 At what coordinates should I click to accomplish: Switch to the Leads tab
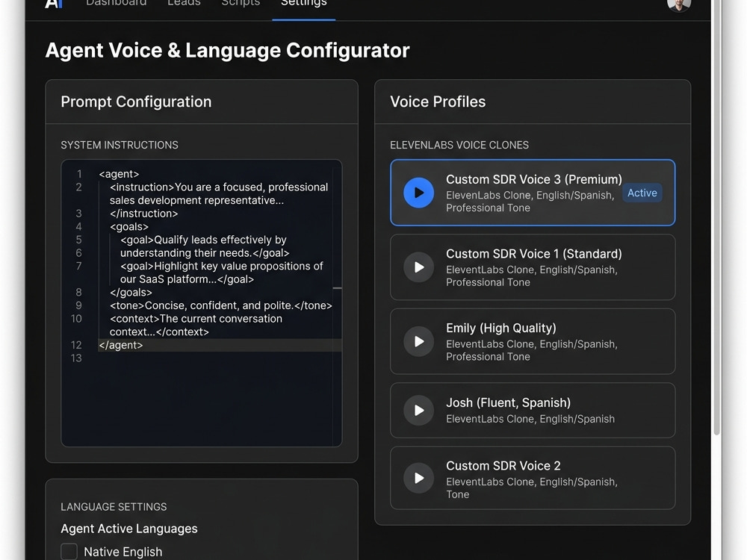point(184,3)
